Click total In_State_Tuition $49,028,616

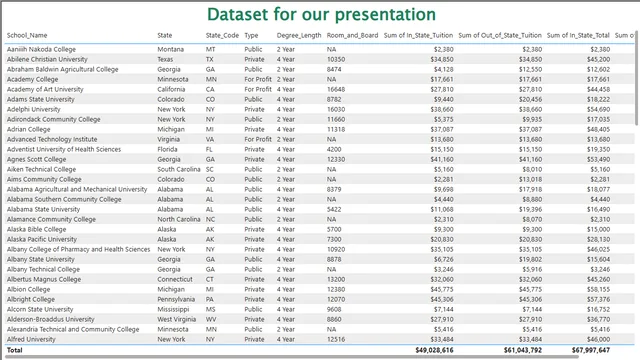434,350
